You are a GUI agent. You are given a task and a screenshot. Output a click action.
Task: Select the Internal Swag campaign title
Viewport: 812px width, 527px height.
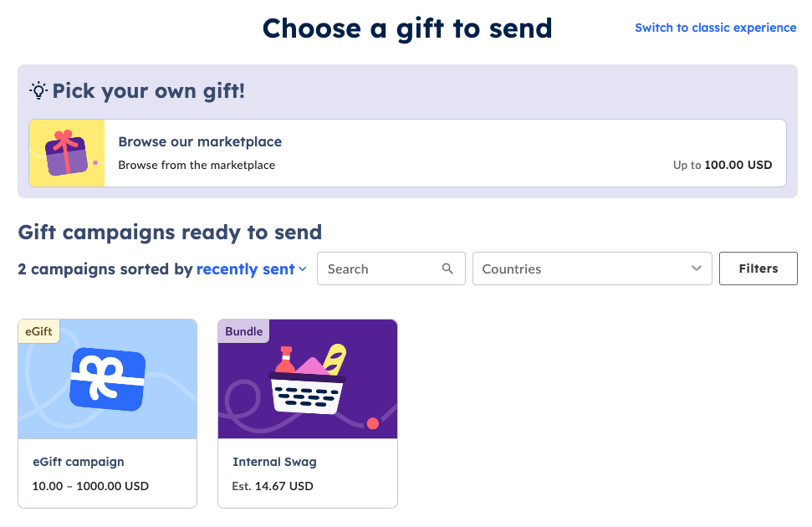tap(274, 462)
